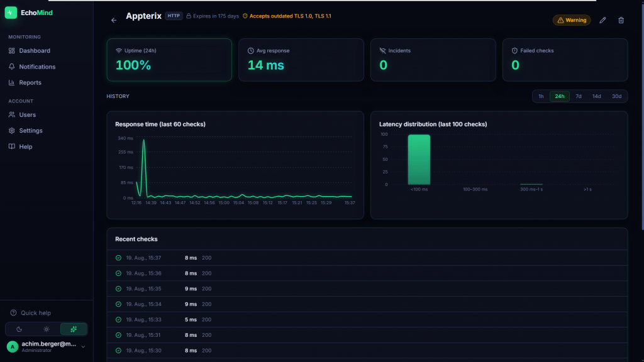The image size is (644, 362).
Task: Click the Users sidebar link
Action: coord(27,115)
